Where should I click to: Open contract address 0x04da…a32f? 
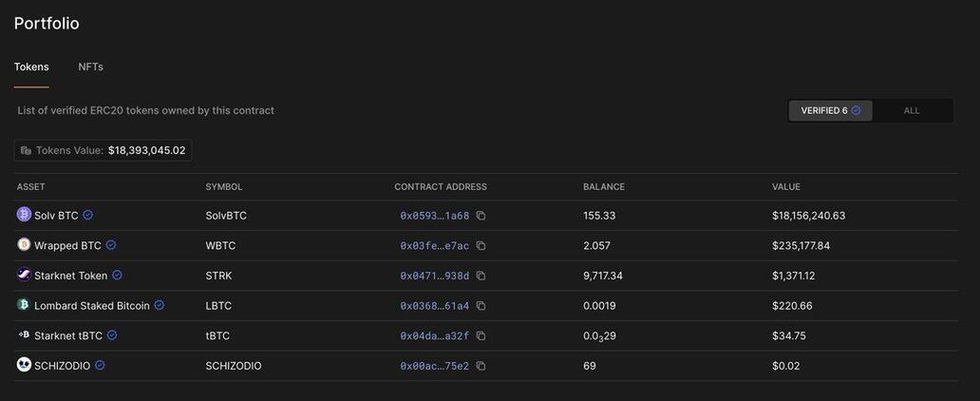click(434, 336)
